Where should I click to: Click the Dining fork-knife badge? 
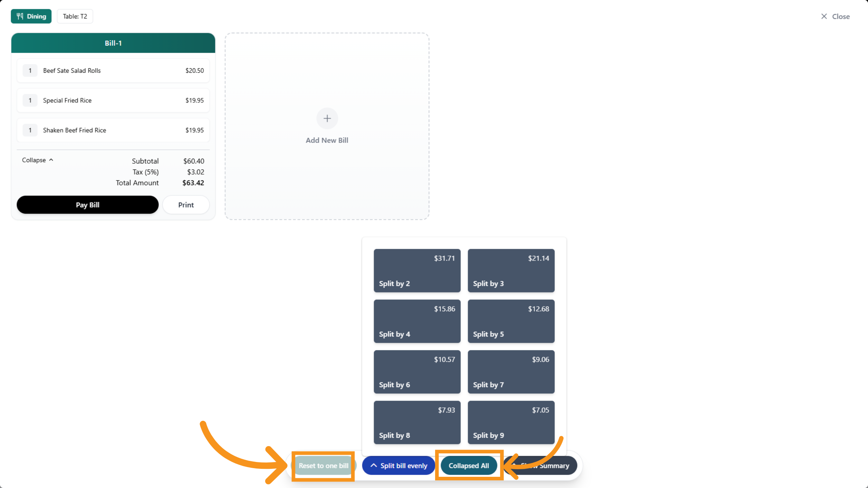(31, 16)
